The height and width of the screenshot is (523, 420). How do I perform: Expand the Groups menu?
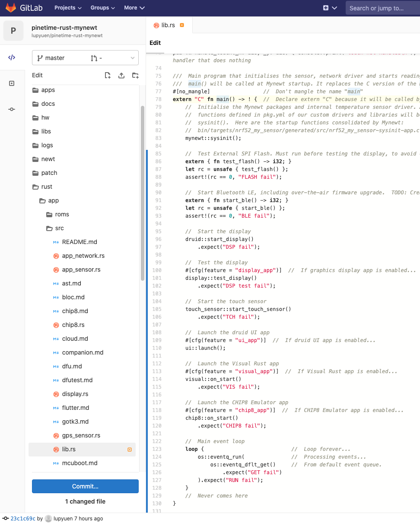pos(102,8)
